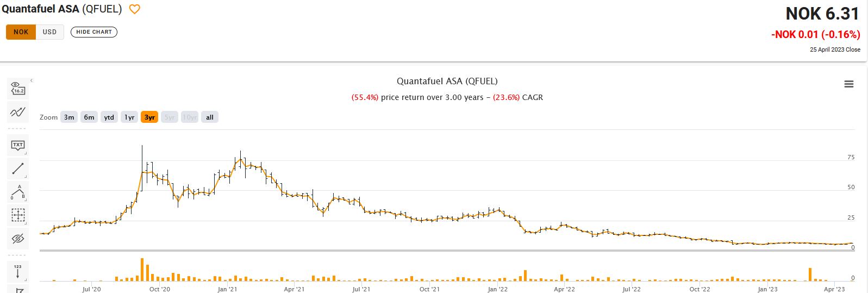
Task: Select the TXT text label tool
Action: tap(18, 145)
